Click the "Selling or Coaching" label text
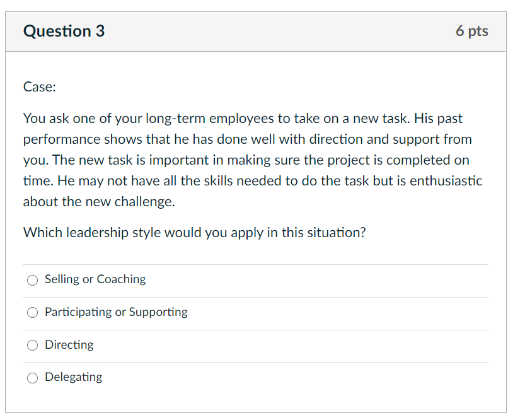This screenshot has height=420, width=525. pos(95,279)
